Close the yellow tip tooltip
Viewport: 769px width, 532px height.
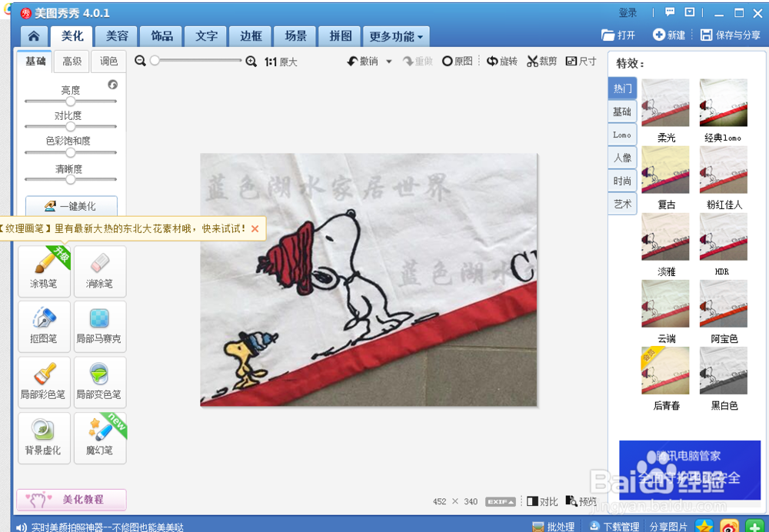255,228
